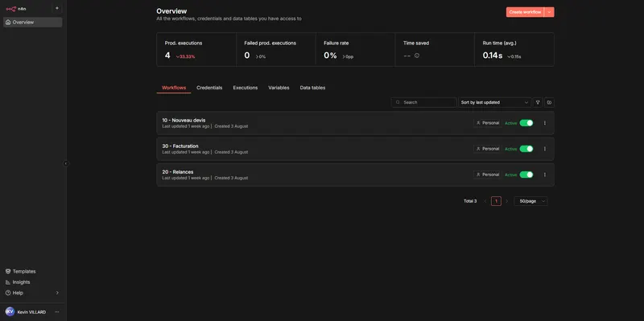Open the three-dot menu beside Kevin VILLARD
Viewport: 644px width, 321px height.
coord(57,312)
